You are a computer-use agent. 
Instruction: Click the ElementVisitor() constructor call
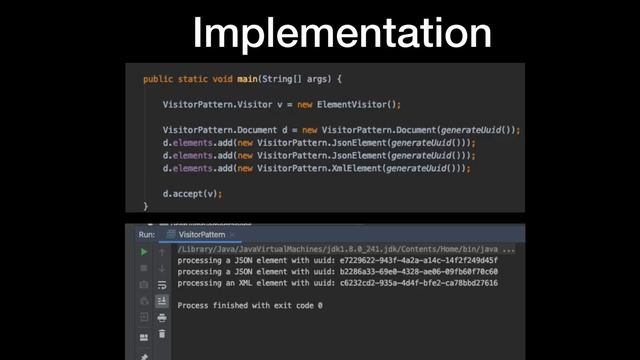pos(356,104)
